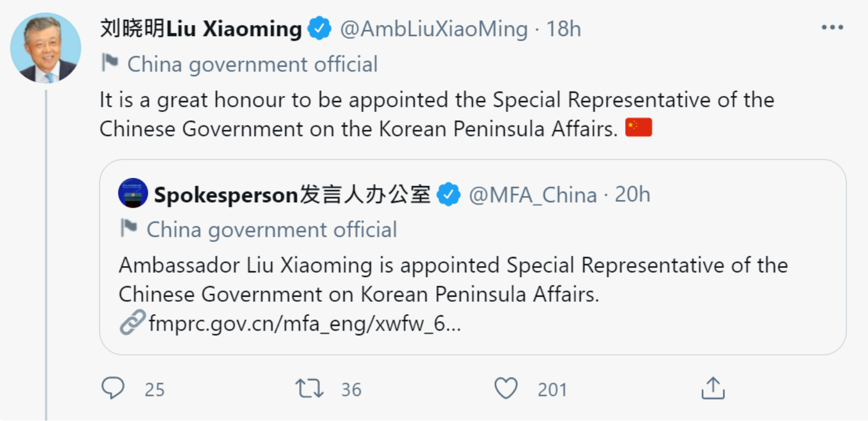Open Liu Xiaoming's profile picture

(45, 48)
